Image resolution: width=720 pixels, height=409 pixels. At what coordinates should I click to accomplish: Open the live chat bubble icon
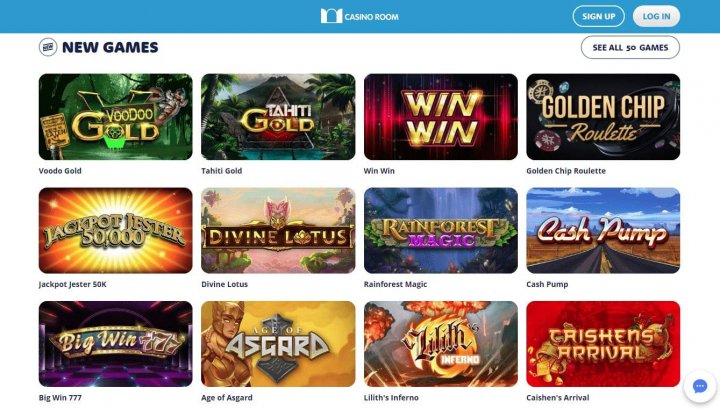[700, 387]
